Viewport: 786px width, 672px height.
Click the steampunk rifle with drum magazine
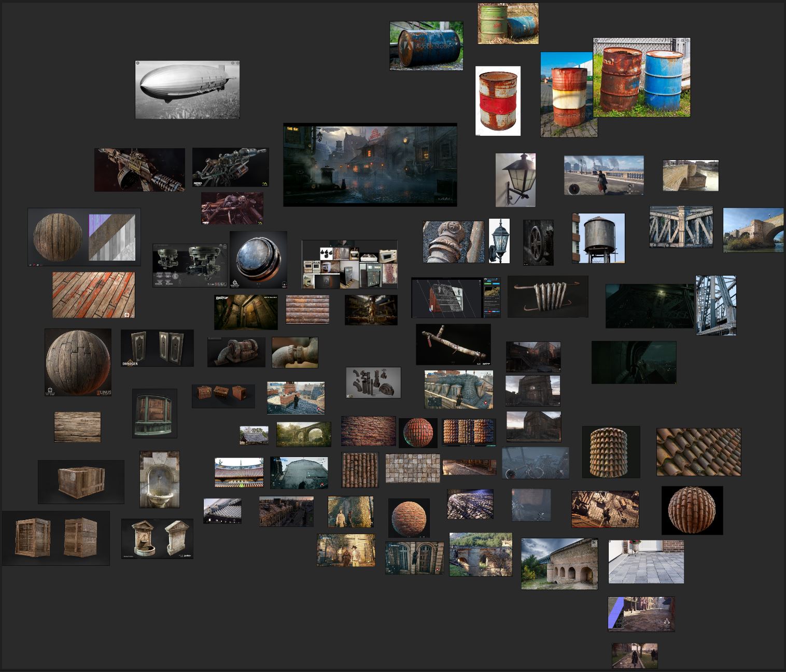click(x=139, y=170)
